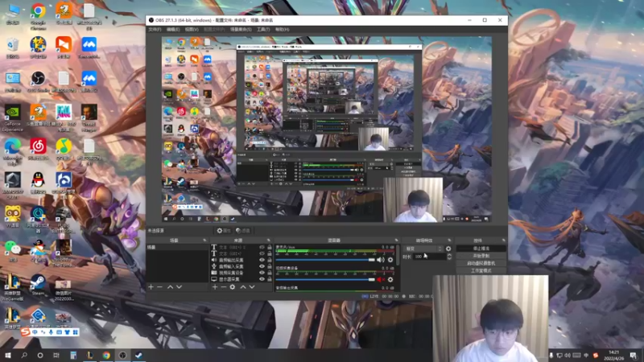Image resolution: width=644 pixels, height=362 pixels.
Task: Hide the 音频输入采集 source eye
Action: pos(262,266)
